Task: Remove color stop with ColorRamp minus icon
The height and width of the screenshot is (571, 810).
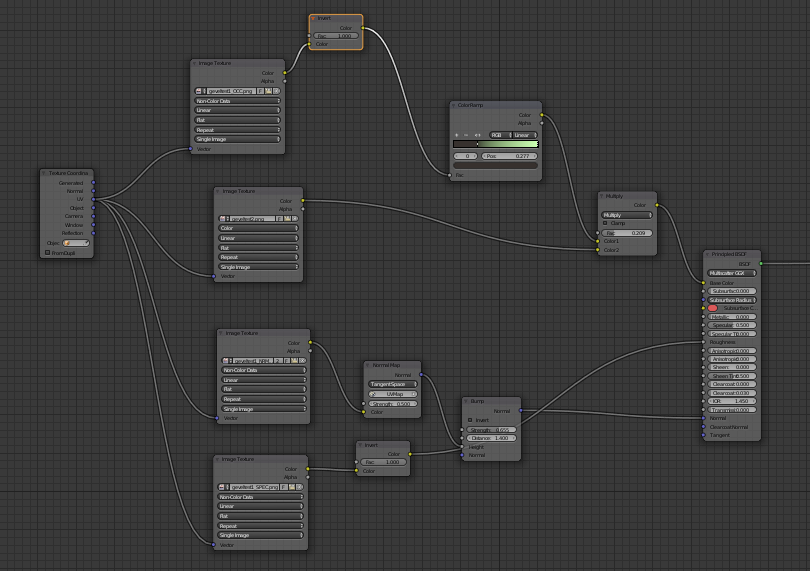Action: 466,135
